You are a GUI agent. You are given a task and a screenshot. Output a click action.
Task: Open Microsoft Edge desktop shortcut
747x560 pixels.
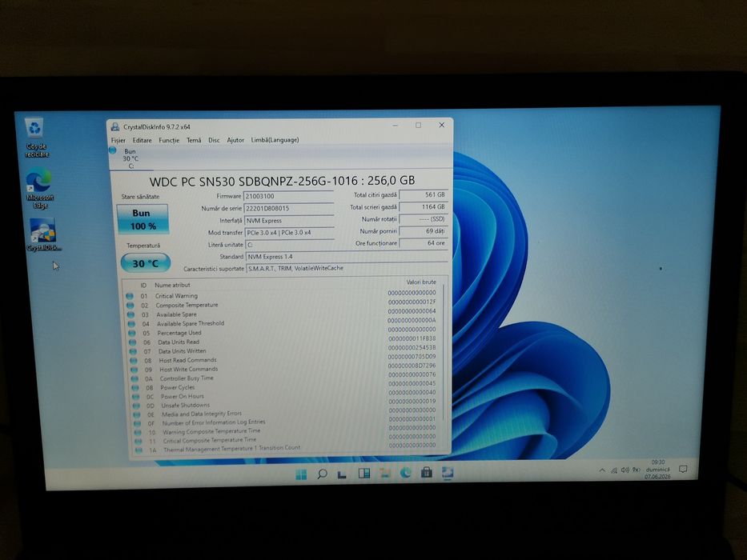click(40, 188)
